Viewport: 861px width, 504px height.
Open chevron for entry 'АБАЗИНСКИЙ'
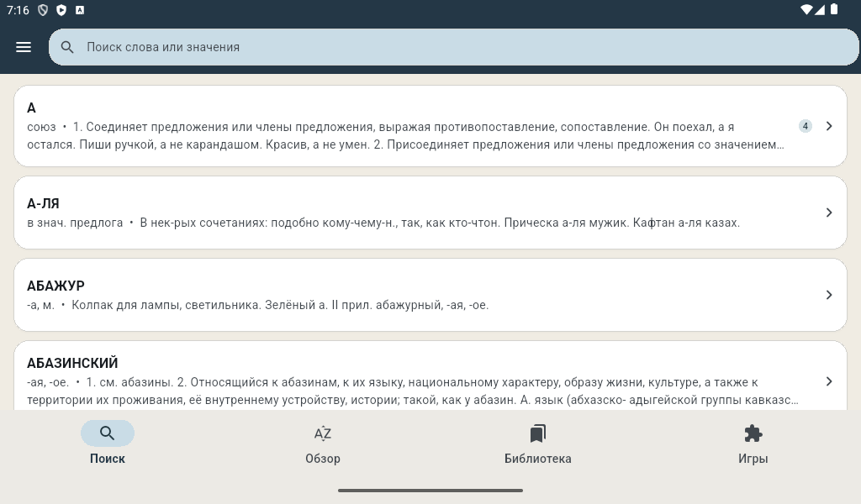829,381
